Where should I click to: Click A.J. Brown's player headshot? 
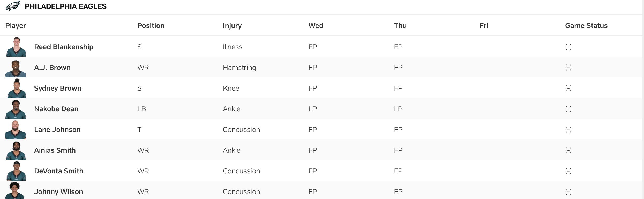pyautogui.click(x=16, y=68)
